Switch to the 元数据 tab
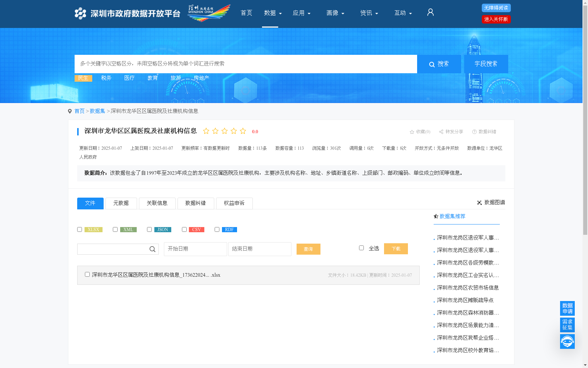The width and height of the screenshot is (588, 368). 121,203
